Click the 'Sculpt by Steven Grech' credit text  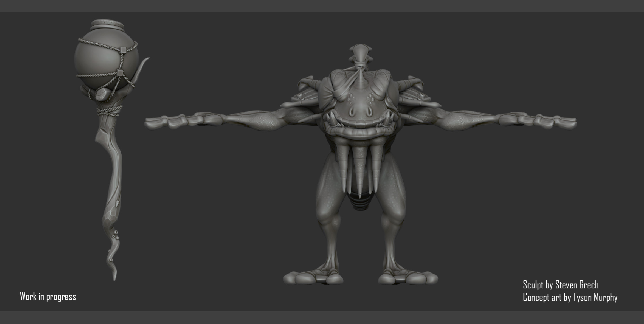pos(561,285)
